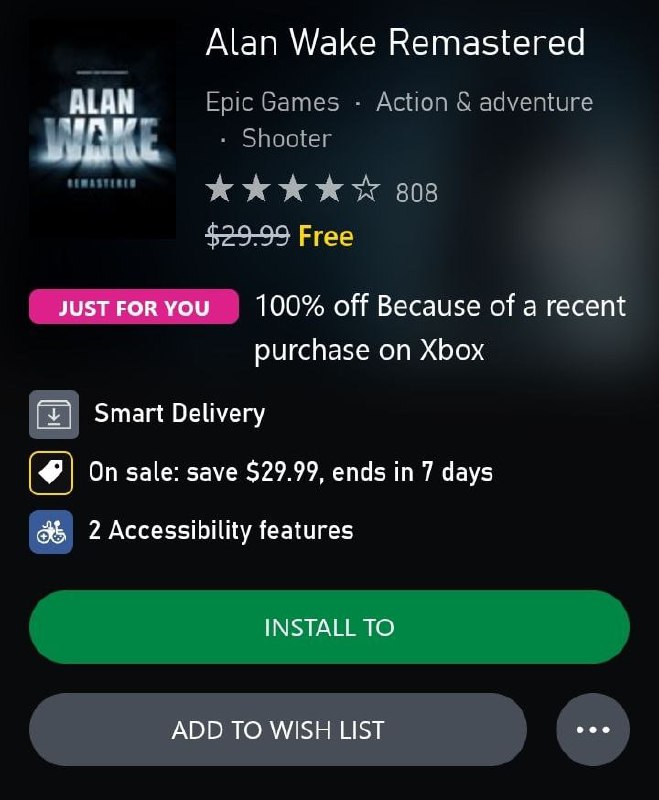This screenshot has width=659, height=800.
Task: Click ADD TO WISH LIST button
Action: 278,730
